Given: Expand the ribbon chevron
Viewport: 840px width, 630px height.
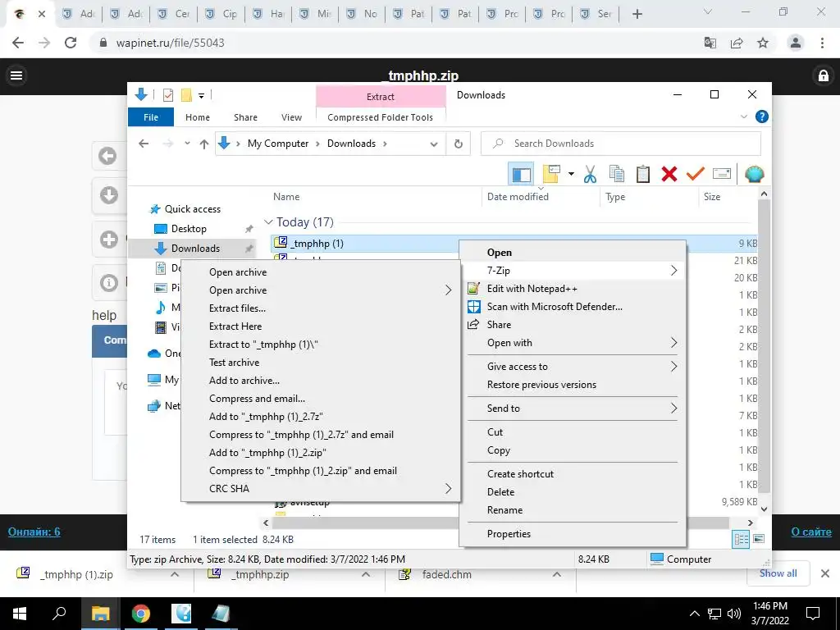Looking at the screenshot, I should (x=743, y=116).
